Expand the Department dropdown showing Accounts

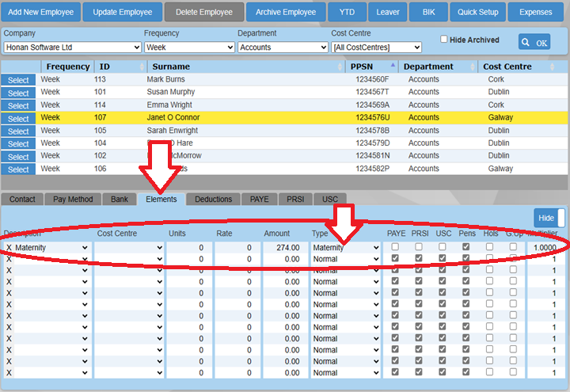[282, 48]
